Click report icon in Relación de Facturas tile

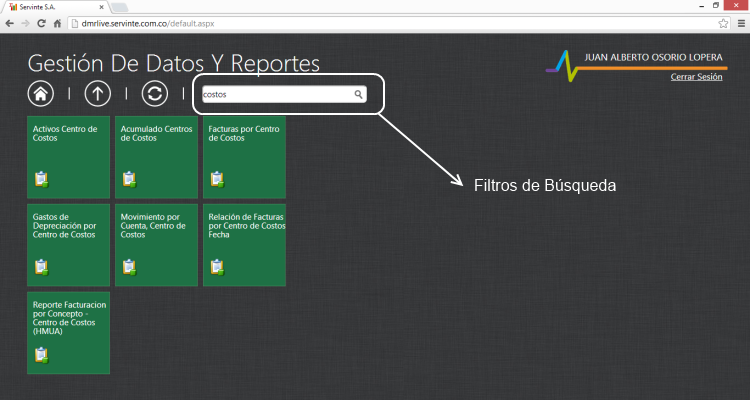(x=217, y=267)
